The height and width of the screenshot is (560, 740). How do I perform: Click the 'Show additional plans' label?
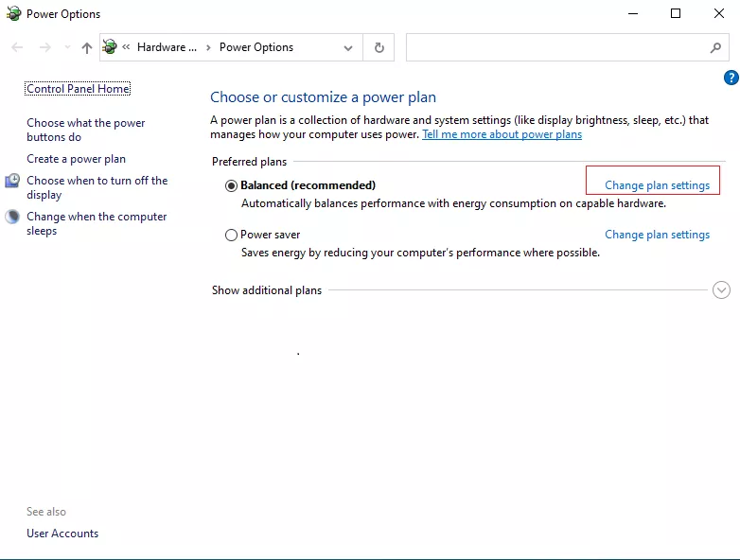[x=267, y=290]
